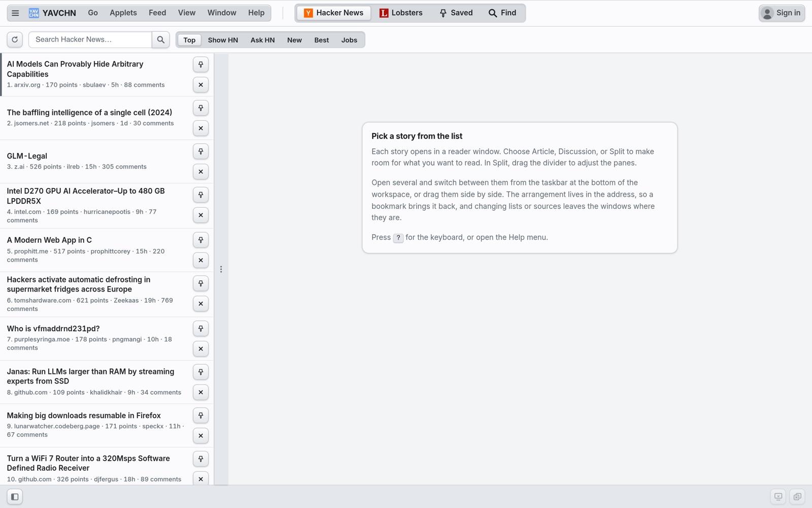
Task: Focus the Search Hacker News field
Action: [90, 40]
